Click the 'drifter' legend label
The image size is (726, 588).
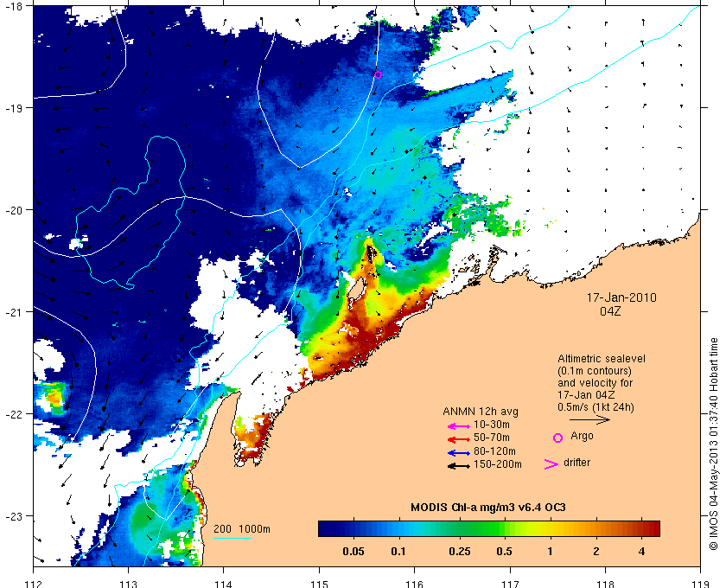click(577, 463)
